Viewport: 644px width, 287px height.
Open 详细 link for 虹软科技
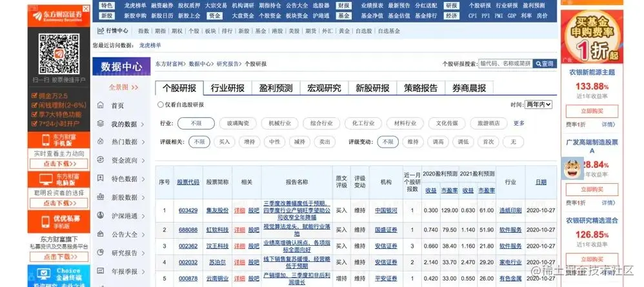[x=239, y=230]
